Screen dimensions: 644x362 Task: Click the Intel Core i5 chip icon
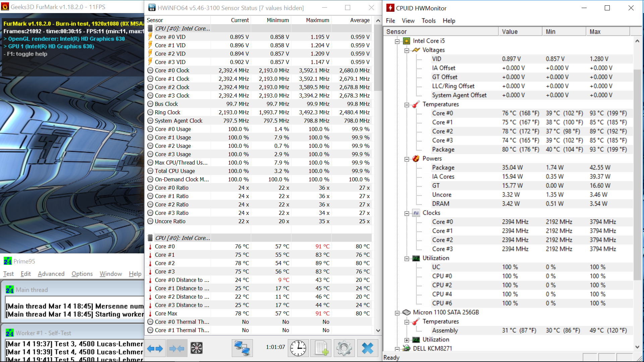407,41
